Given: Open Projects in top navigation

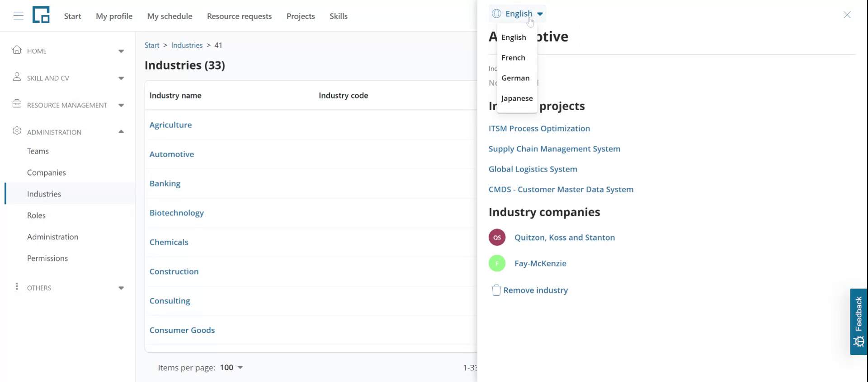Looking at the screenshot, I should pos(301,16).
